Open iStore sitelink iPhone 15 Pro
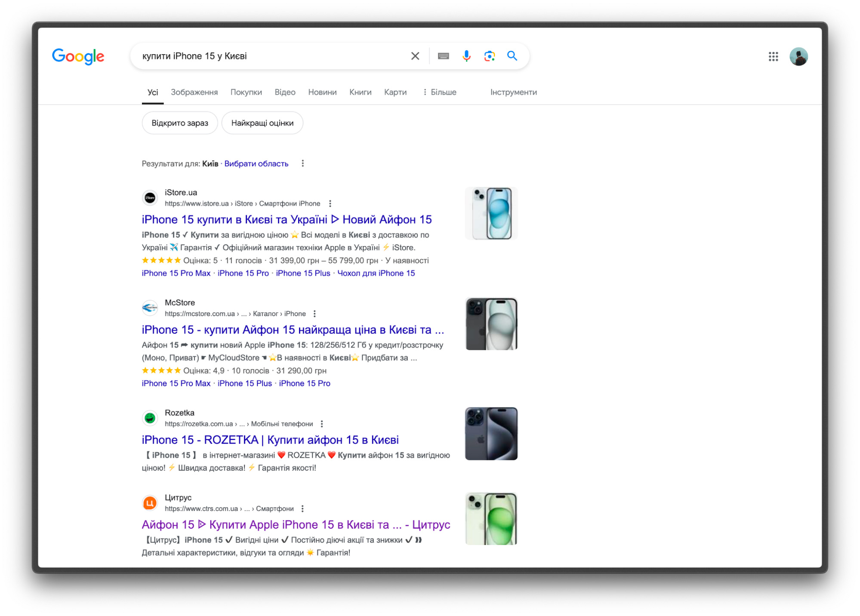The height and width of the screenshot is (616, 860). (x=243, y=273)
